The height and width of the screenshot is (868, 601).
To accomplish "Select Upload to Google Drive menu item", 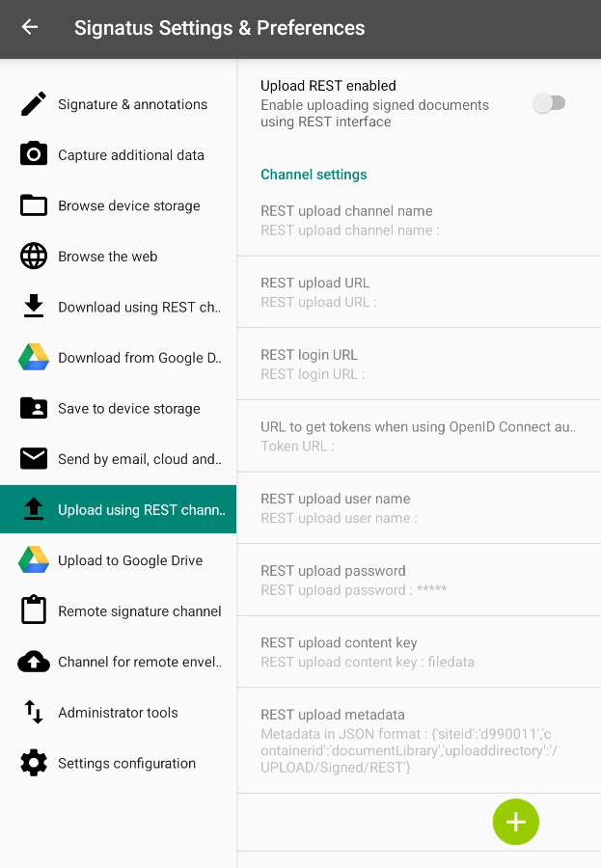I will point(130,560).
